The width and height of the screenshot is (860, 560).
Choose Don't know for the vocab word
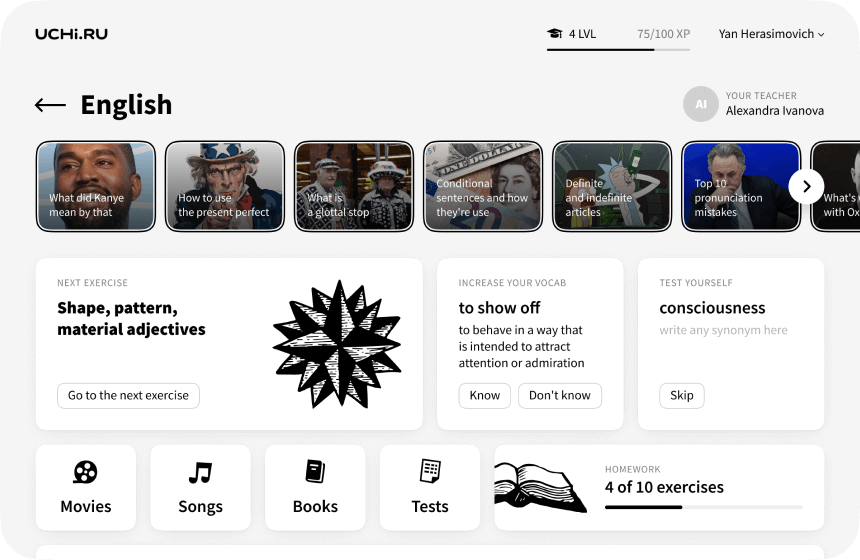(x=559, y=395)
